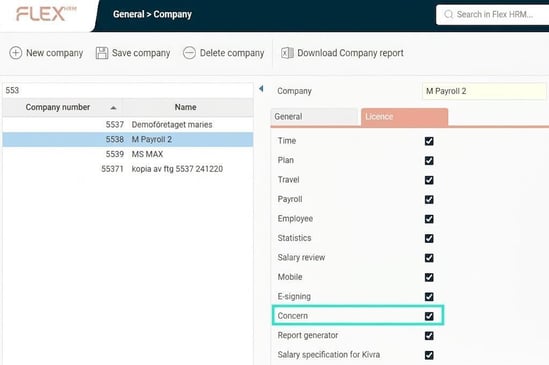Click the General > Company breadcrumb
Viewport: 549px width, 365px height.
pyautogui.click(x=152, y=14)
